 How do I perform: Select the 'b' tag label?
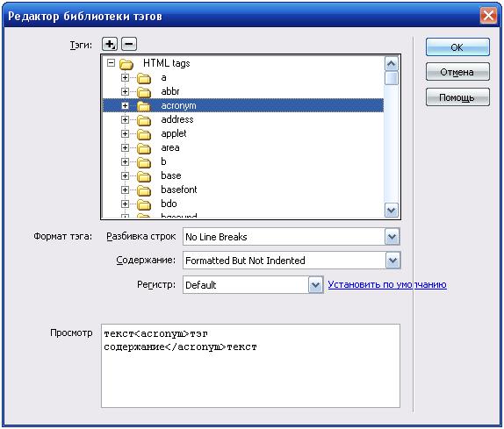point(163,161)
